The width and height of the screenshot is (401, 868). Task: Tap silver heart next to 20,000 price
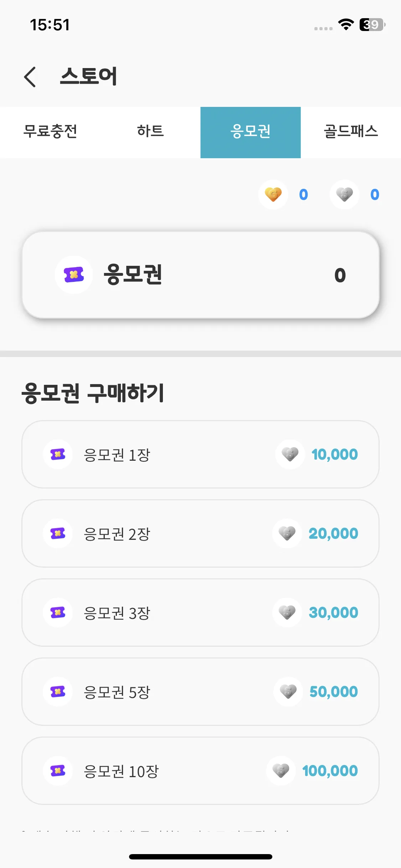tap(287, 533)
